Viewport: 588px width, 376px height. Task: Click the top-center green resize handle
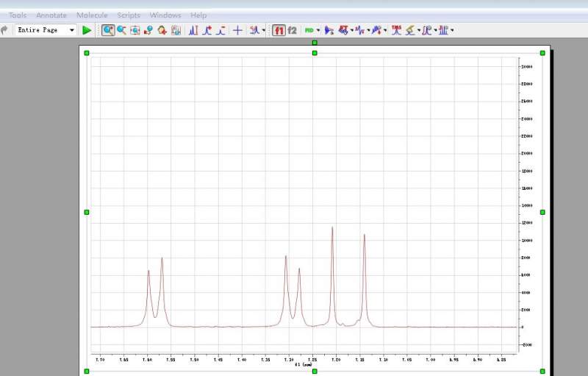click(x=315, y=52)
